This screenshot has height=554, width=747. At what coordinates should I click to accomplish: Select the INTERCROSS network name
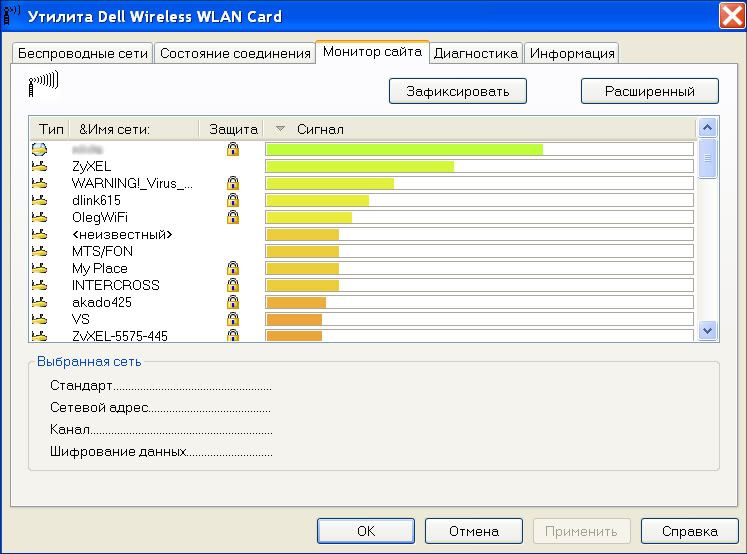tap(115, 285)
